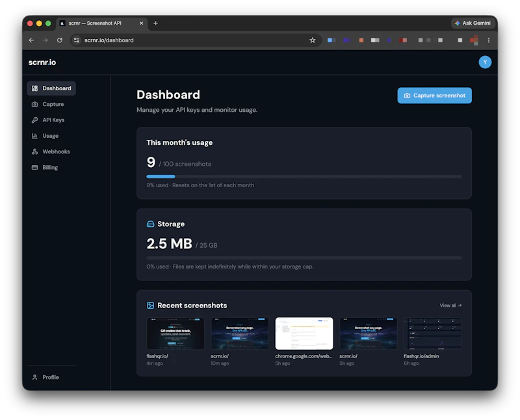Go to API Keys page
This screenshot has height=420, width=520.
[x=51, y=120]
